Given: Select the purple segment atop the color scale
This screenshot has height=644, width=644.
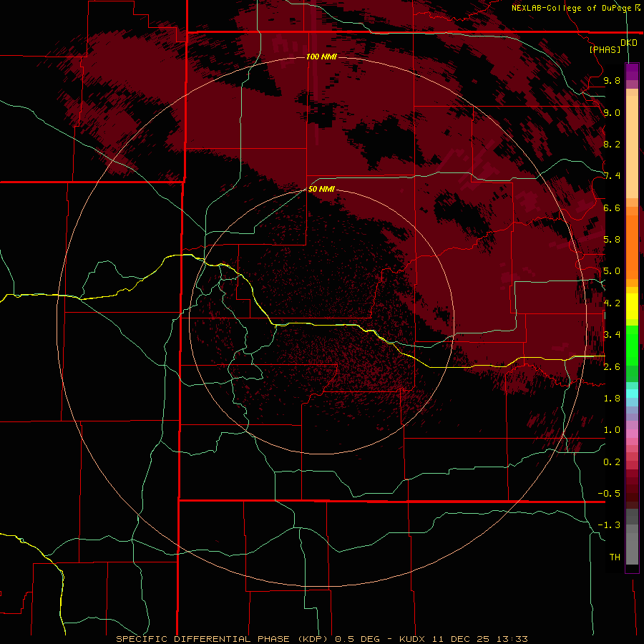Looking at the screenshot, I should 632,72.
